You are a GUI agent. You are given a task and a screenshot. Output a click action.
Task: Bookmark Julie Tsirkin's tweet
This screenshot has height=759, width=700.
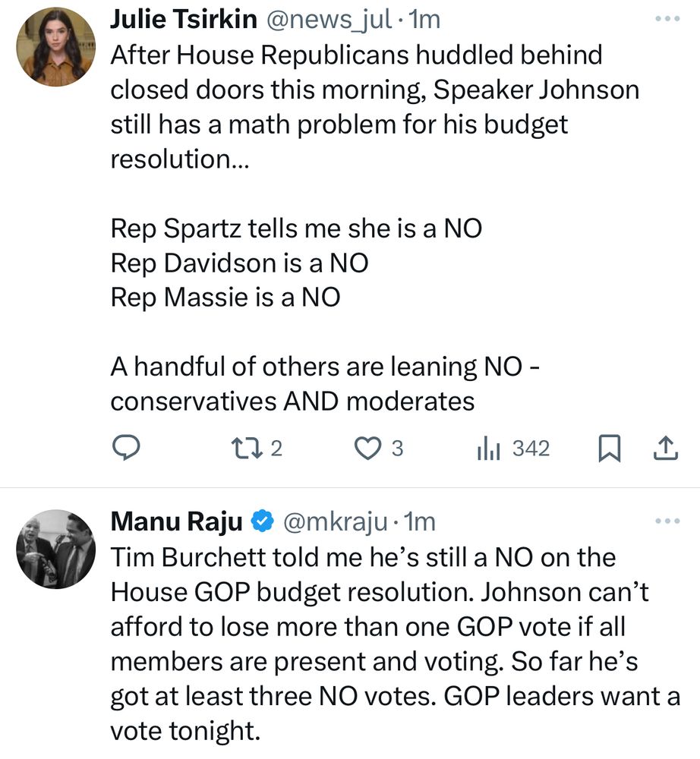(x=609, y=448)
